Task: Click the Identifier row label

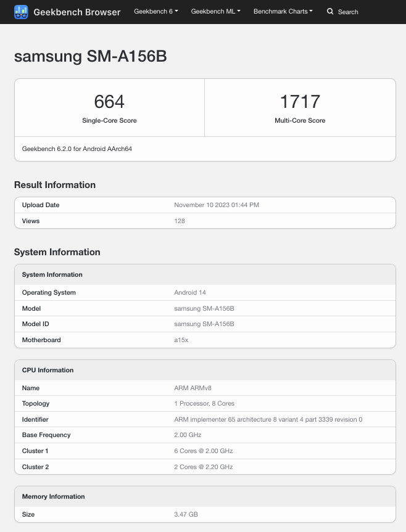Action: [35, 419]
